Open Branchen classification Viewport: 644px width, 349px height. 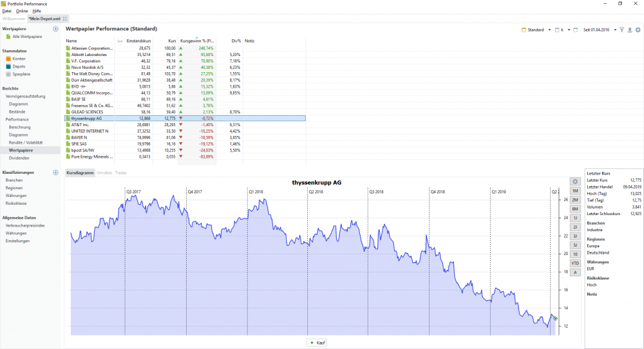14,180
